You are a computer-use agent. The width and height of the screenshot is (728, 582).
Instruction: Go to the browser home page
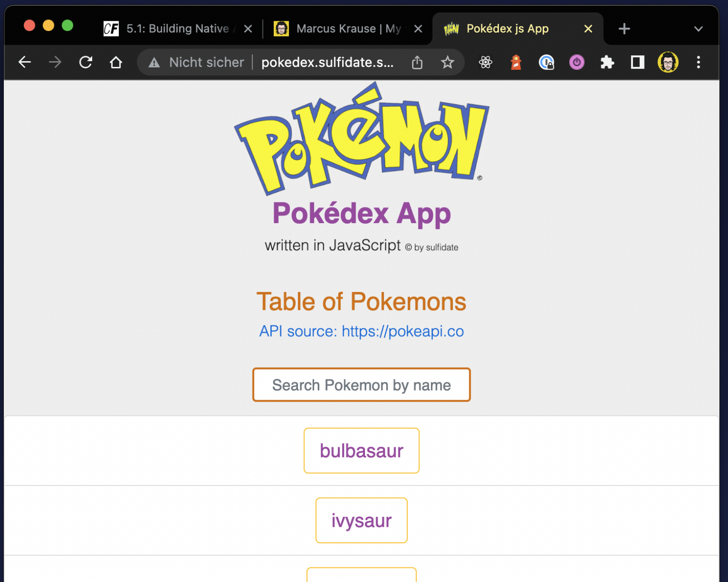point(116,62)
